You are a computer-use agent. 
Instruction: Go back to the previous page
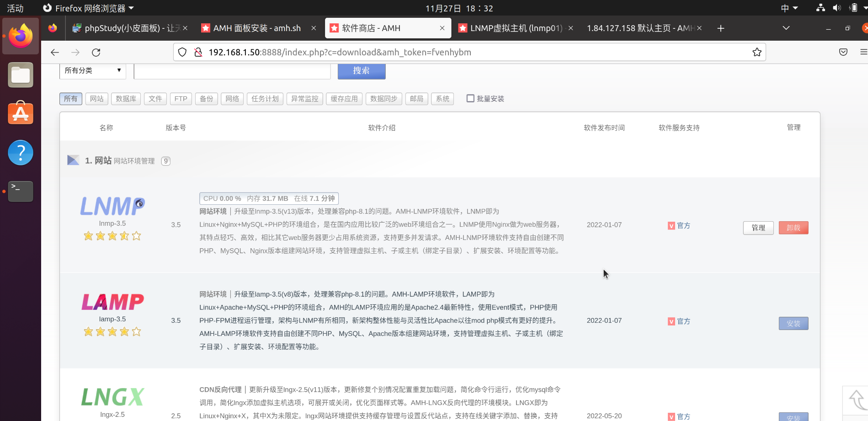tap(55, 53)
